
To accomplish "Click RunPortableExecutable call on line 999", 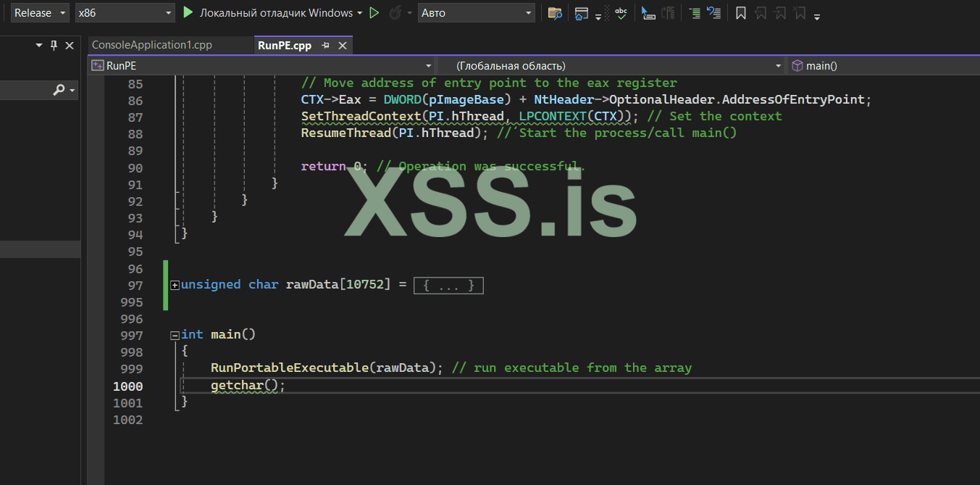I will pos(327,368).
